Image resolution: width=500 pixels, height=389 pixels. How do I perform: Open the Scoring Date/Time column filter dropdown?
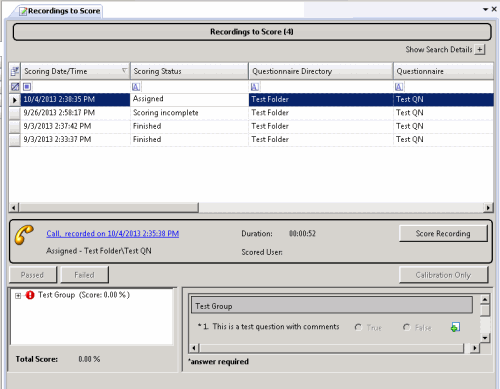pos(125,70)
